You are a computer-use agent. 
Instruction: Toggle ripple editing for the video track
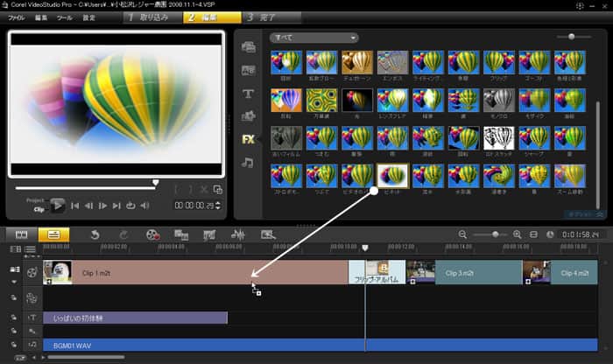15,269
